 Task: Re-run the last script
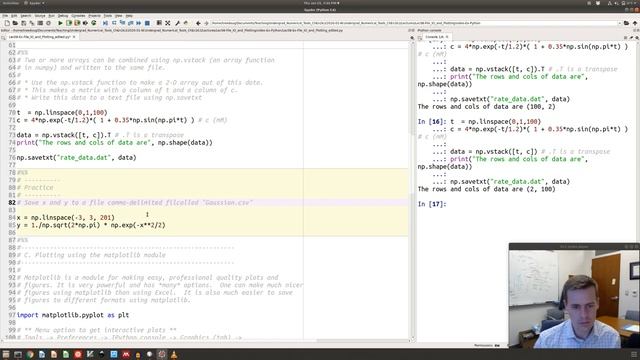tap(93, 23)
